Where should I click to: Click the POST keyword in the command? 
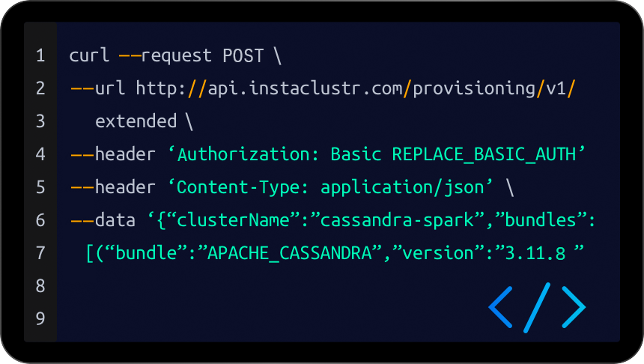[243, 56]
